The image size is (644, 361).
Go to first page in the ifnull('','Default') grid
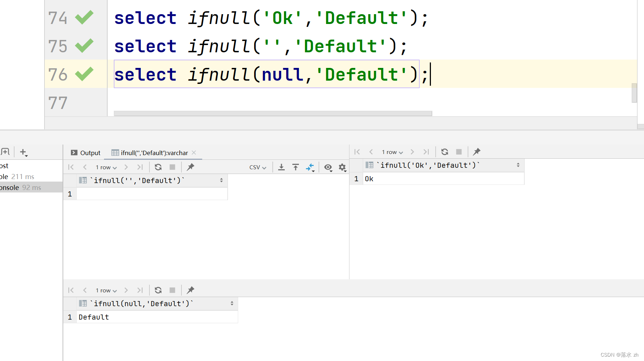pos(71,167)
